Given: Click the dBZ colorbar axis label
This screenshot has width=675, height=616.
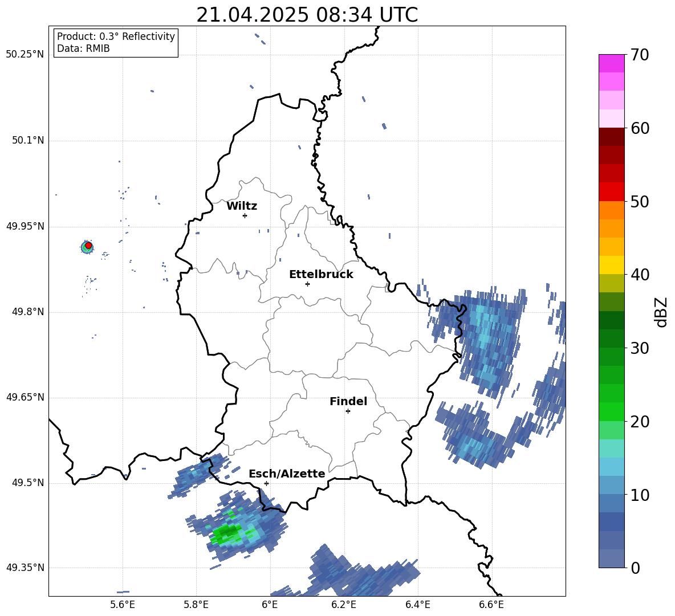Looking at the screenshot, I should point(662,312).
